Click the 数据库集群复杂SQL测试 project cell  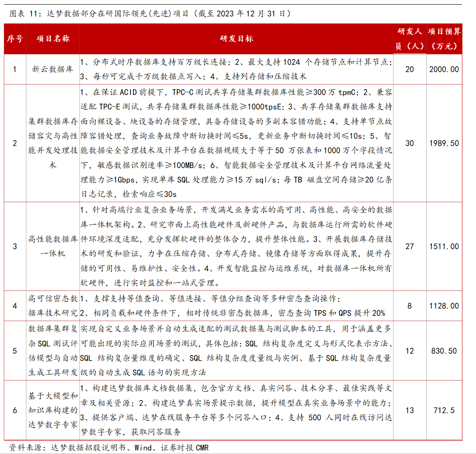click(x=53, y=351)
